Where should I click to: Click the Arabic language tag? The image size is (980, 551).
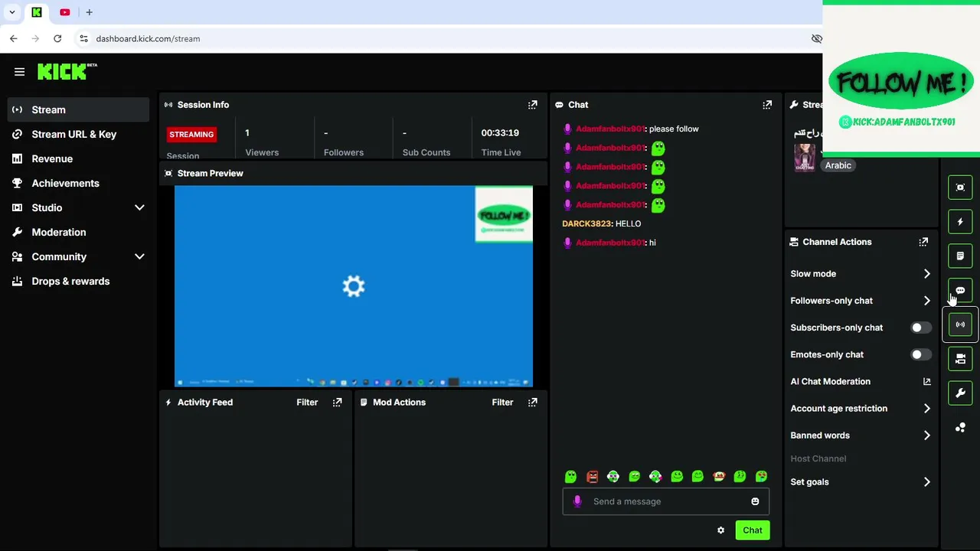(838, 165)
